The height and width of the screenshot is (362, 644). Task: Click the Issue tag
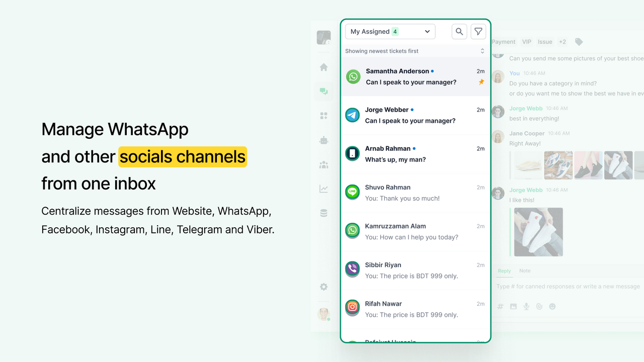(x=545, y=42)
